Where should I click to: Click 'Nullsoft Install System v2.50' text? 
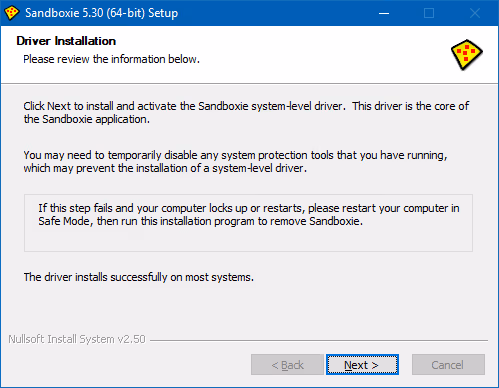[77, 339]
